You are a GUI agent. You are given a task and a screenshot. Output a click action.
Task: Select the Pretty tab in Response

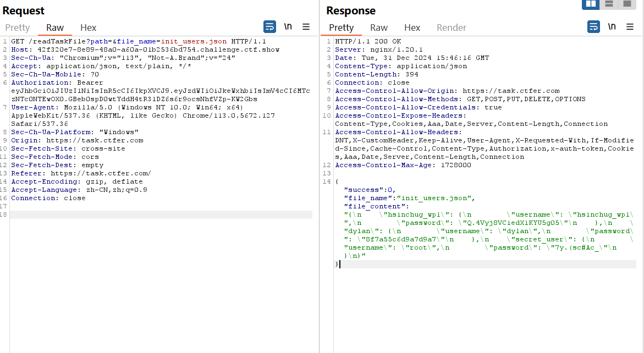click(341, 27)
